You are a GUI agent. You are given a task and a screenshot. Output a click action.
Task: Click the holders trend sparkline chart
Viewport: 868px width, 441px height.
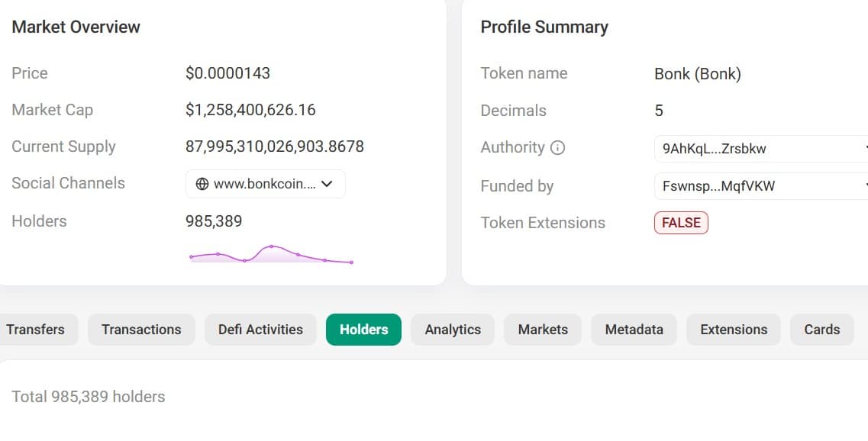[x=271, y=255]
